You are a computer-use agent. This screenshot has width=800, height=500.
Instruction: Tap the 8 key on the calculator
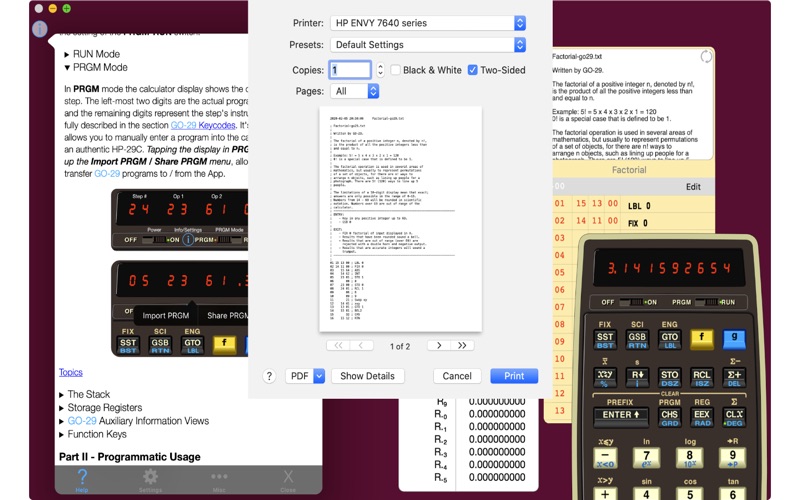click(689, 458)
